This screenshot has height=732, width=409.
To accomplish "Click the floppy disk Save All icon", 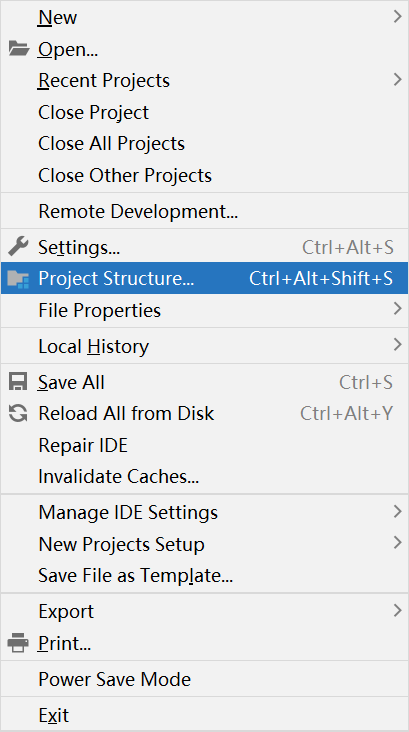I will pos(18,382).
